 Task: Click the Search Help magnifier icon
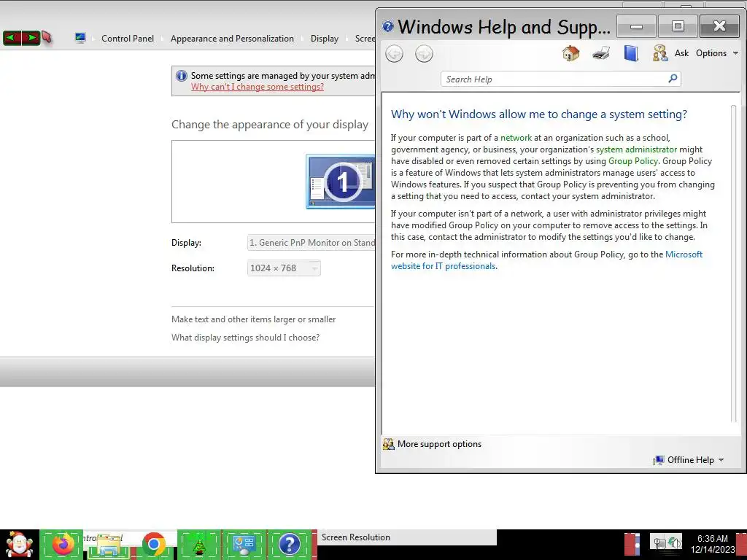point(673,79)
